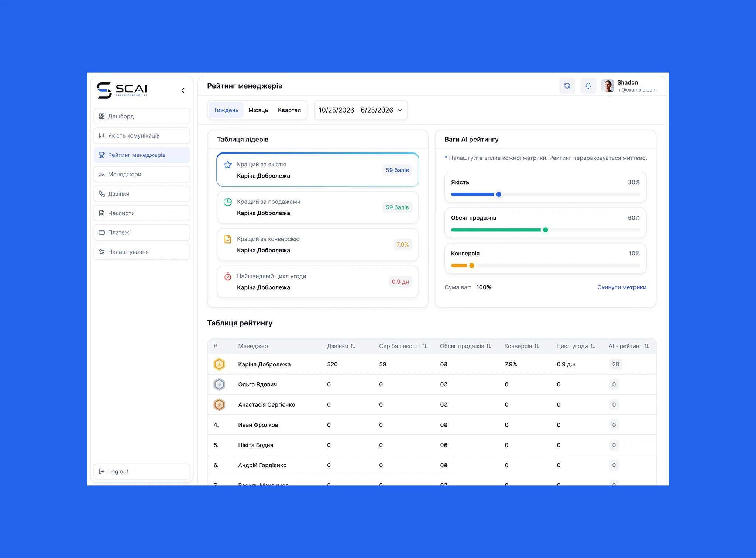Open notifications bell icon

click(x=588, y=86)
